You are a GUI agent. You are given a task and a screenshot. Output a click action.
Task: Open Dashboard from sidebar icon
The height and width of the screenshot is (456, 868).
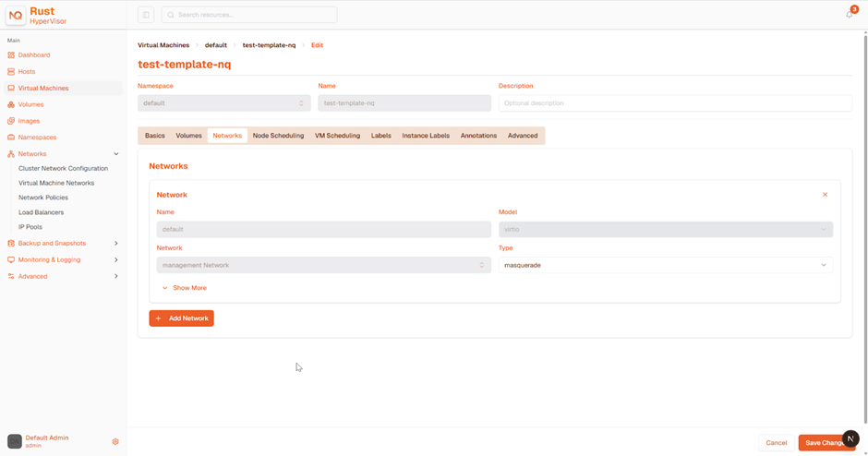pos(11,54)
